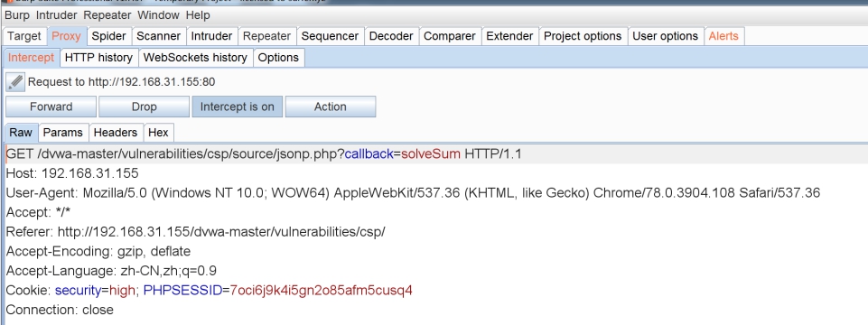Click the 'PHPSESSID' cookie name
Viewport: 868px width, 325px height.
[182, 290]
